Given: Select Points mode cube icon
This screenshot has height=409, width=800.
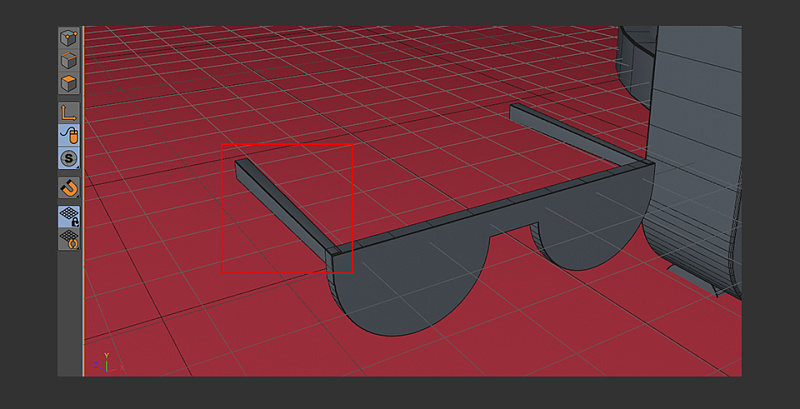Looking at the screenshot, I should [69, 38].
